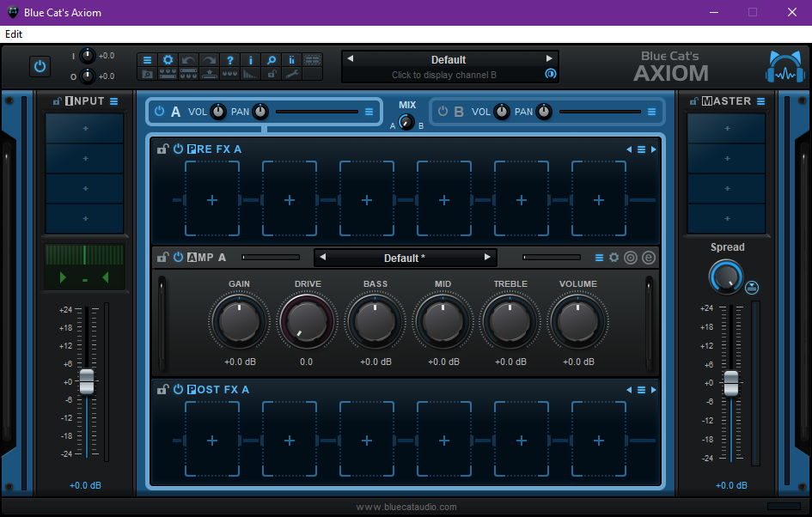812x517 pixels.
Task: Select next global preset with right arrow
Action: click(x=549, y=58)
